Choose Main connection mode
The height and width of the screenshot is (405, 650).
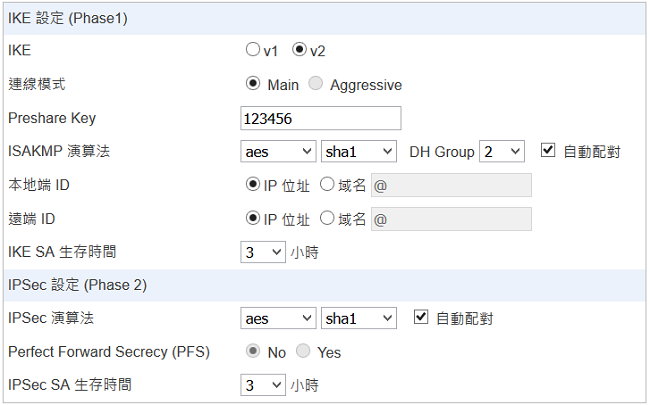(252, 84)
